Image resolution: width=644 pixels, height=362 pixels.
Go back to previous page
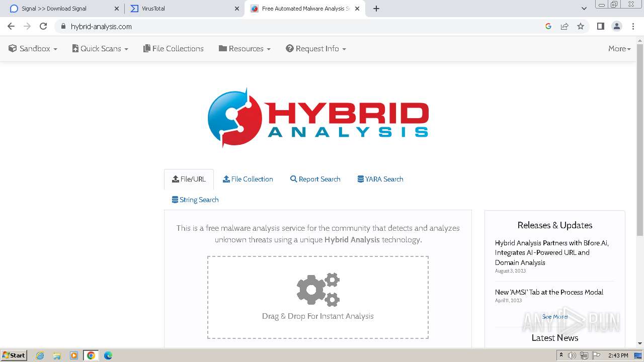click(x=11, y=26)
